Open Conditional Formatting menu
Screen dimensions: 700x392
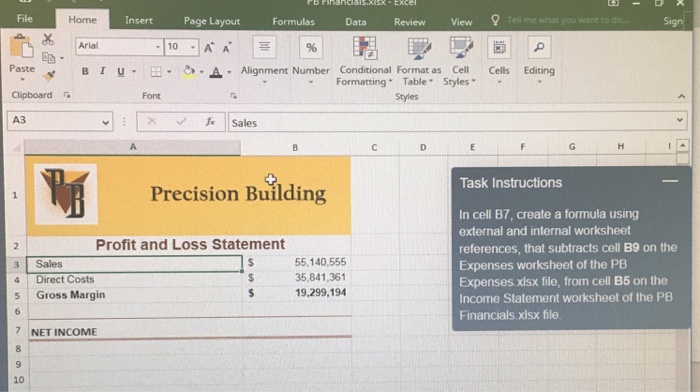tap(365, 61)
